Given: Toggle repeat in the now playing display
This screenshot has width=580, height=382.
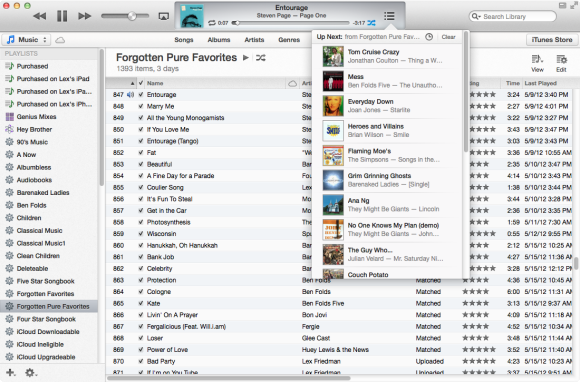Looking at the screenshot, I should click(x=212, y=23).
